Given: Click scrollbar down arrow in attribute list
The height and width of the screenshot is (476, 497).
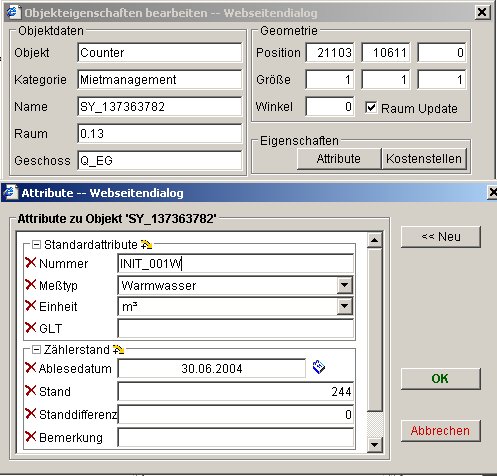Looking at the screenshot, I should pos(375,445).
